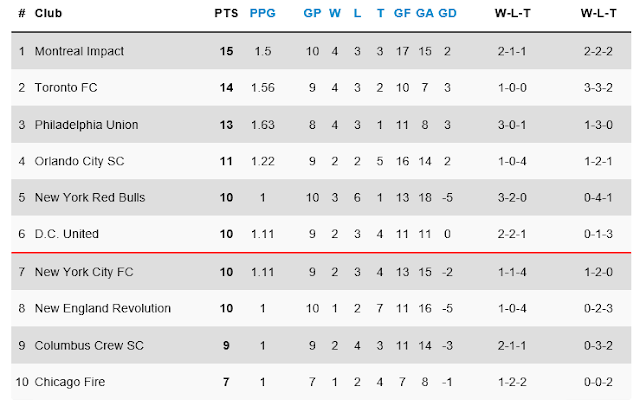Select New York City FC row
The width and height of the screenshot is (640, 406).
pyautogui.click(x=321, y=272)
